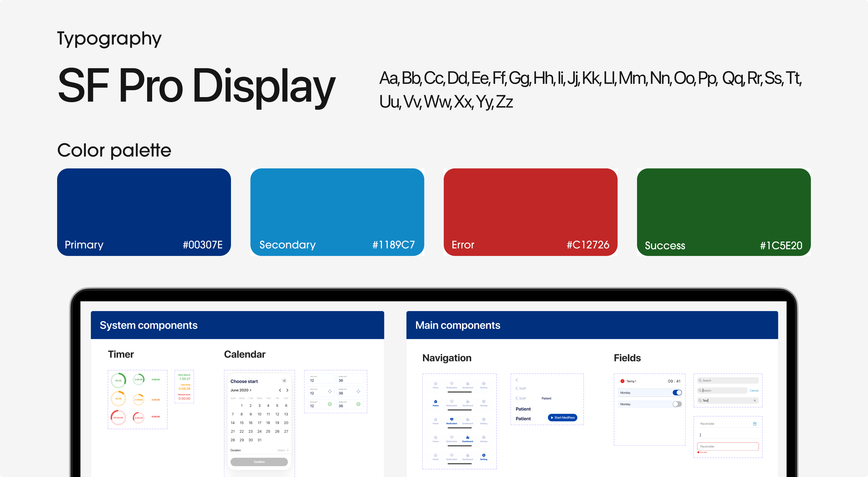This screenshot has width=868, height=477.
Task: Click the red error icon beside Error text
Action: pyautogui.click(x=698, y=452)
